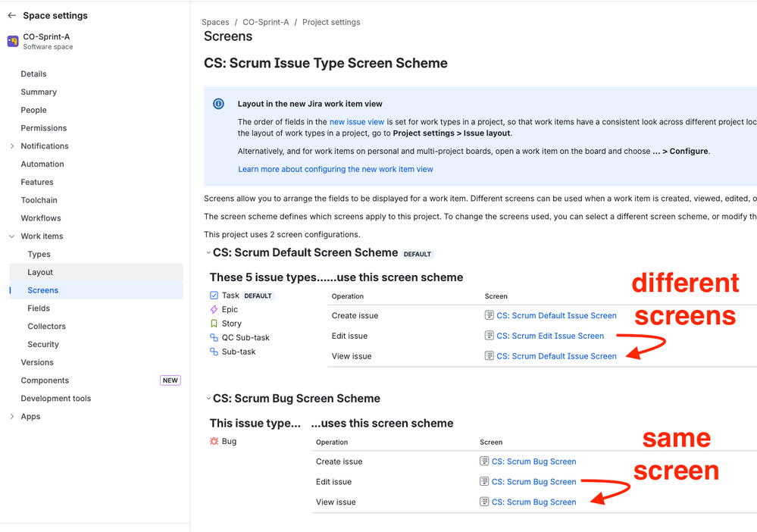Image resolution: width=757 pixels, height=532 pixels.
Task: Open Learn more about configuring new work item view
Action: click(336, 170)
